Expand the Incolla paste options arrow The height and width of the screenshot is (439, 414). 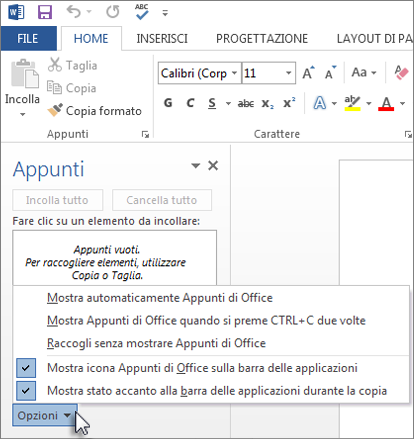[22, 114]
